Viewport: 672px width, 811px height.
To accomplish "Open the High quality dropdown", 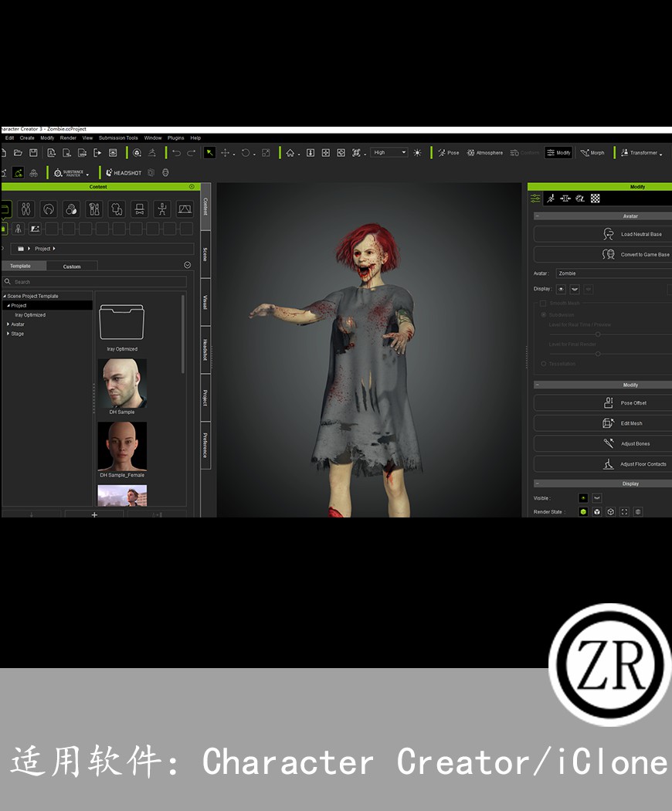I will [x=389, y=153].
